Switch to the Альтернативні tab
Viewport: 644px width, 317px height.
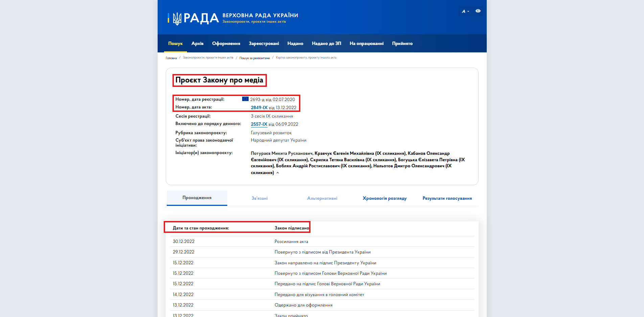pyautogui.click(x=322, y=198)
